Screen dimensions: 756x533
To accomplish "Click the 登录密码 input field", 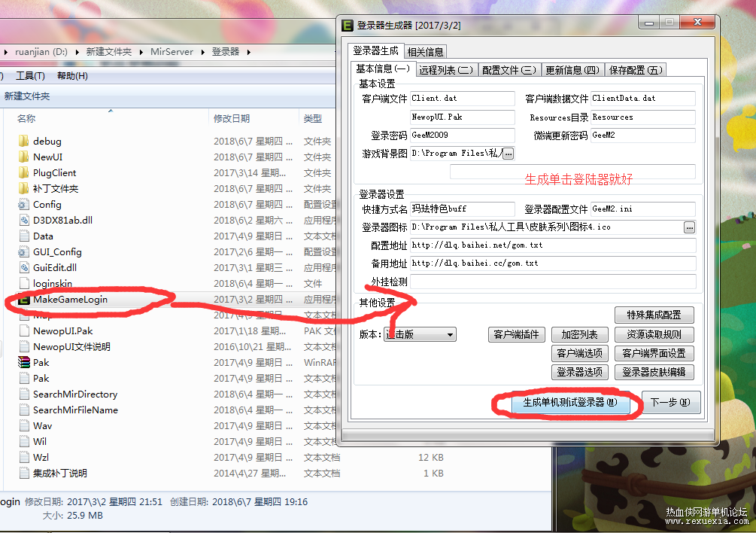I will 463,135.
